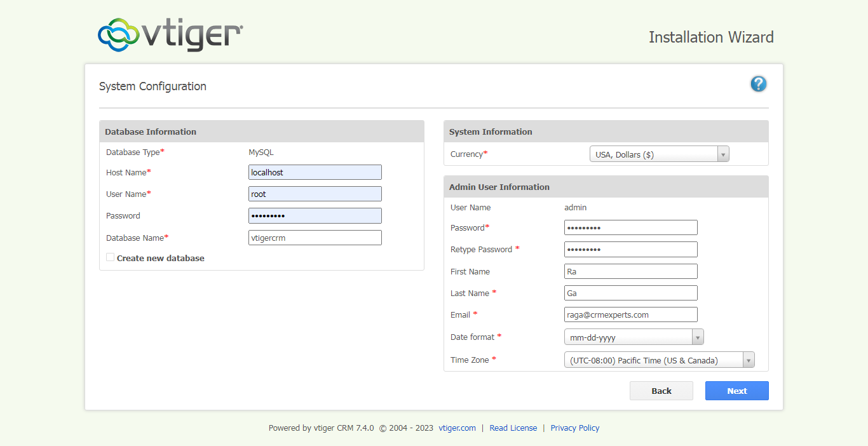Open the vtiger.com footer link

tap(457, 428)
